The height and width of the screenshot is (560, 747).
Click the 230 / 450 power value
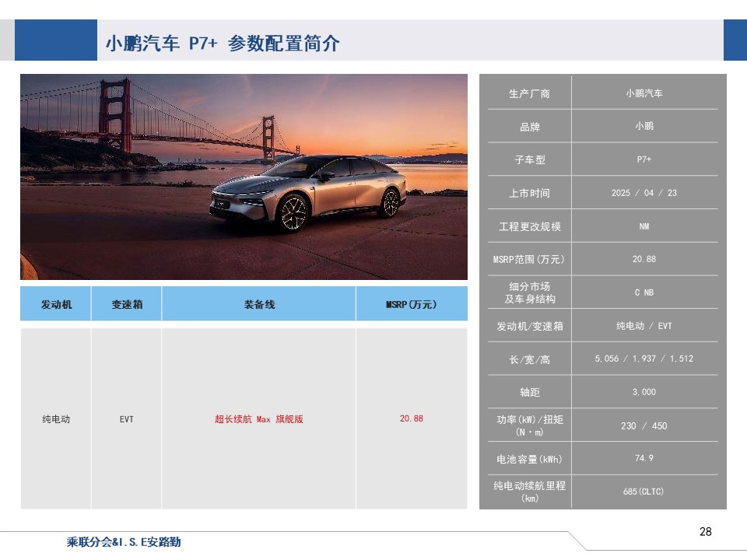(x=644, y=425)
